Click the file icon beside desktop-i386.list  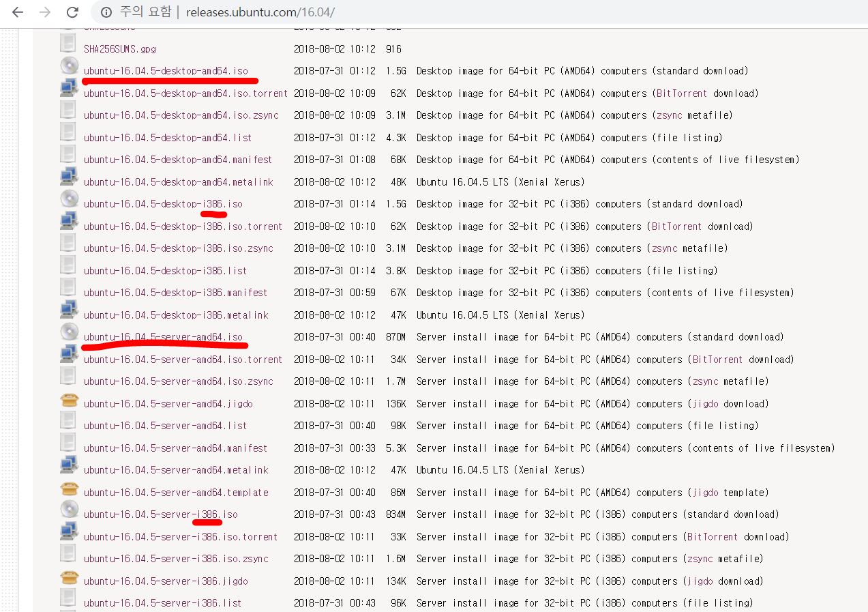pos(68,265)
